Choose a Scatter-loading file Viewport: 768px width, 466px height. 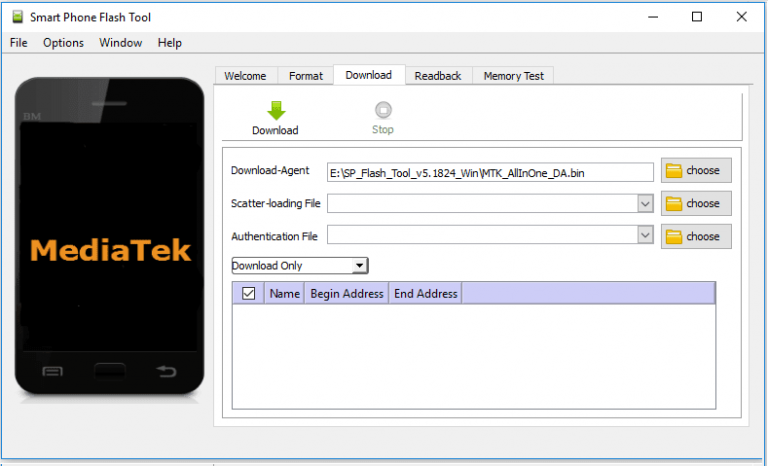[696, 203]
